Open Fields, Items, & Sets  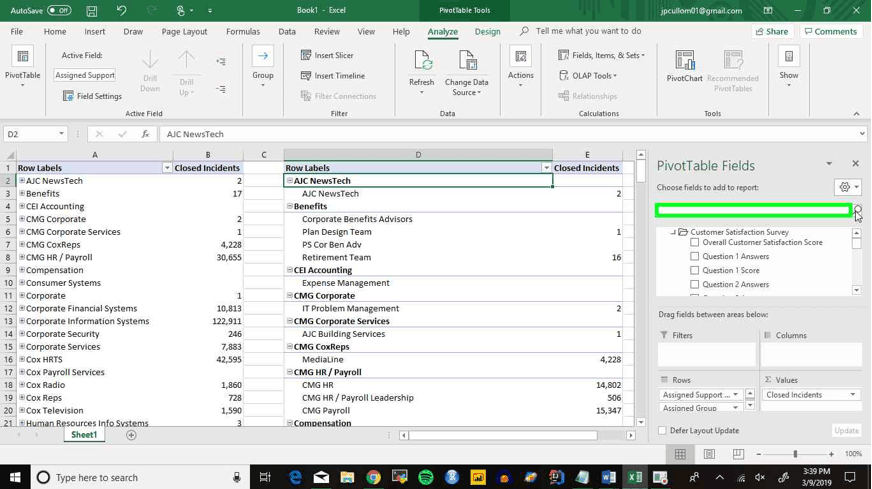(602, 55)
